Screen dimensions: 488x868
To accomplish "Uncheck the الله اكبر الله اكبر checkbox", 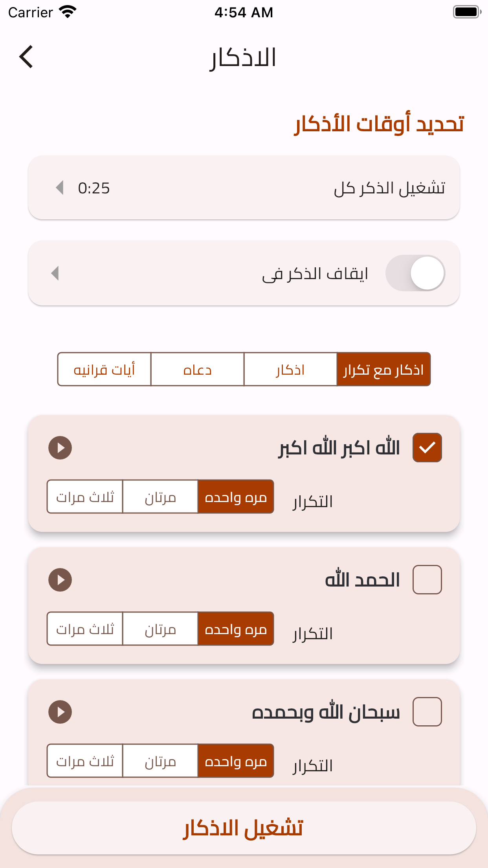I will pyautogui.click(x=427, y=447).
